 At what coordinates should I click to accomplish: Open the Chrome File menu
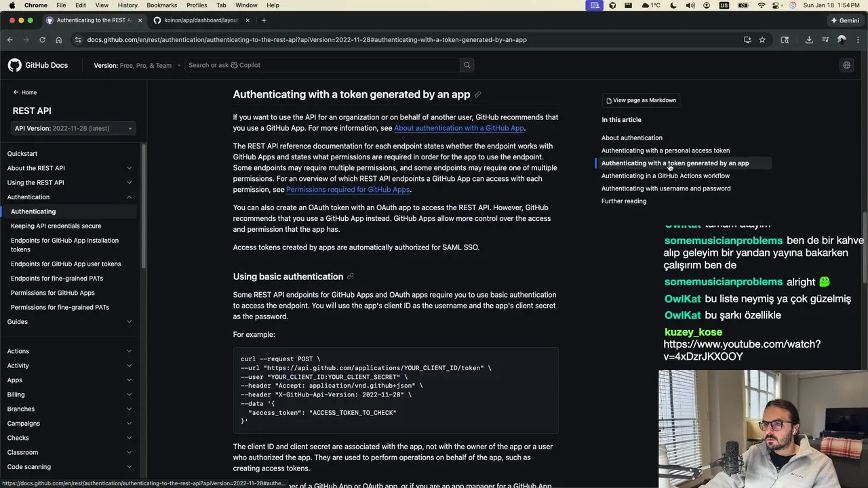(x=61, y=5)
